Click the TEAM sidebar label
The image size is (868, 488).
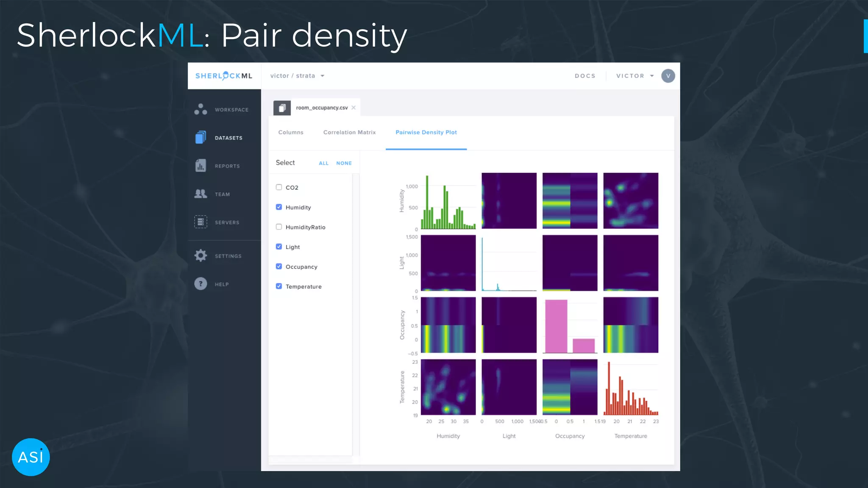pyautogui.click(x=222, y=194)
